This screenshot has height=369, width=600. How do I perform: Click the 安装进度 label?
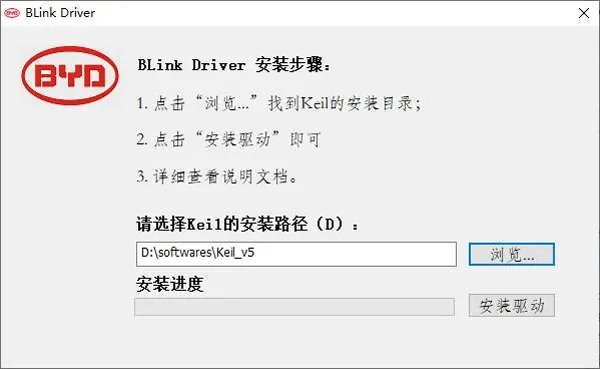pyautogui.click(x=170, y=284)
